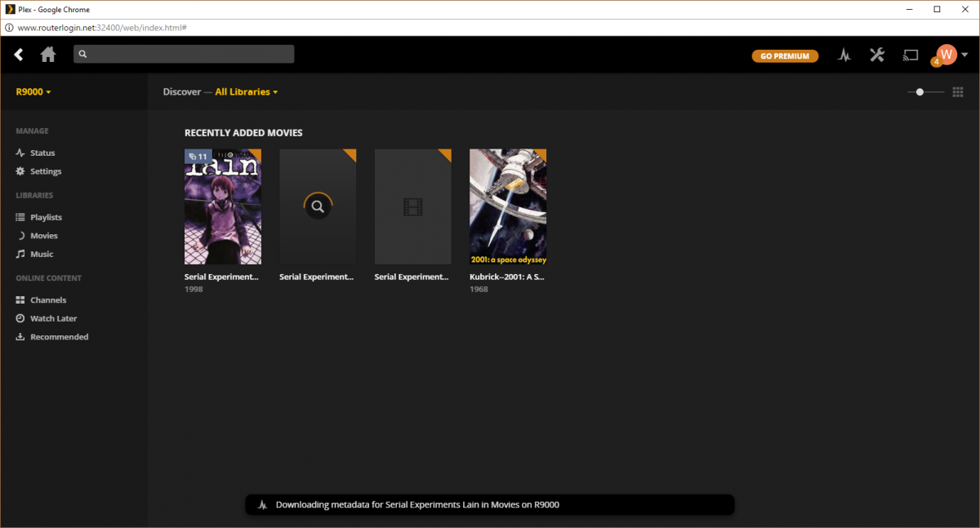
Task: Click the Watch Later clock icon
Action: point(20,318)
